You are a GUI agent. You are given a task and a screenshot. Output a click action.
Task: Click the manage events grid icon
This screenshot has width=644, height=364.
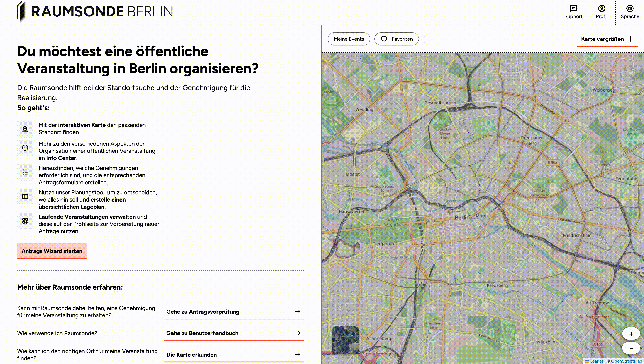point(25,221)
